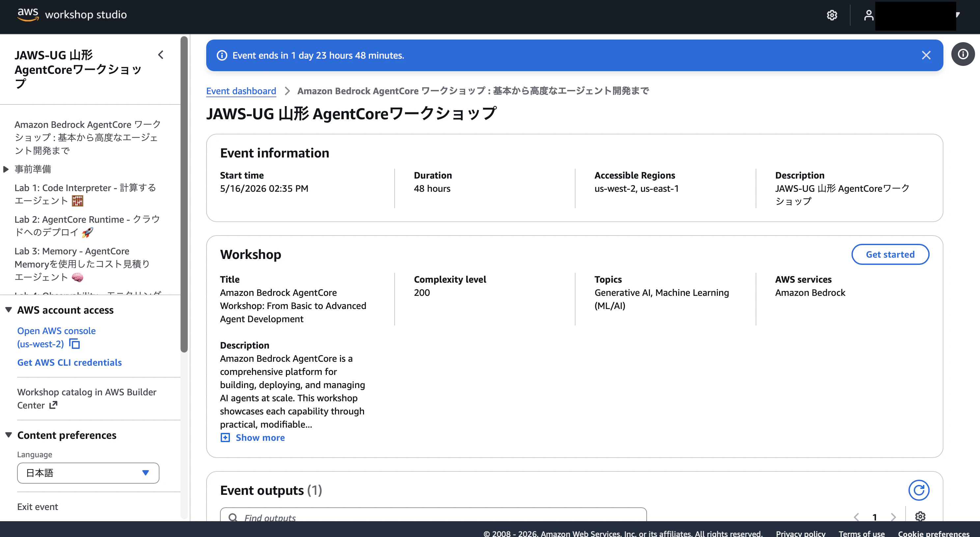Go to next page of event outputs
The height and width of the screenshot is (537, 980).
893,517
